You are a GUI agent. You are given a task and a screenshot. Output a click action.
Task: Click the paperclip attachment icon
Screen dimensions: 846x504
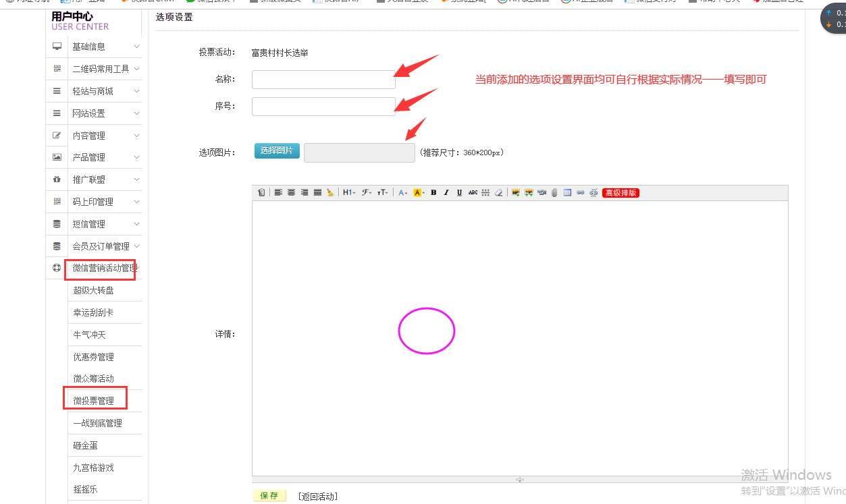[x=554, y=193]
